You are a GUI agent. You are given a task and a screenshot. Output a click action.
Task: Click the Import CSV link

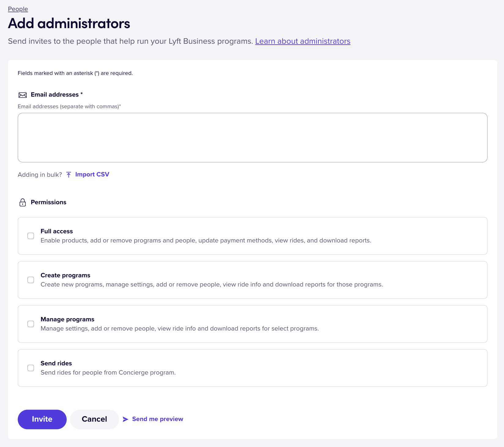coord(92,174)
